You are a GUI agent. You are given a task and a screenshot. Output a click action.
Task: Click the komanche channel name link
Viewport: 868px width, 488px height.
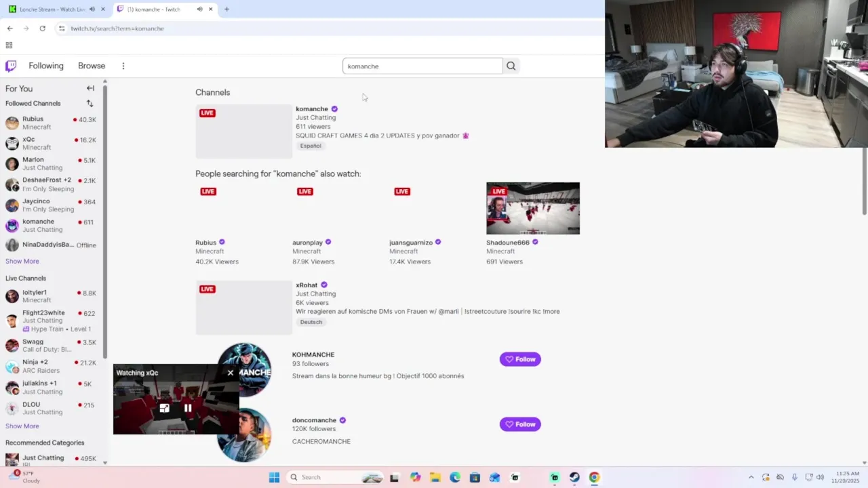pos(312,108)
